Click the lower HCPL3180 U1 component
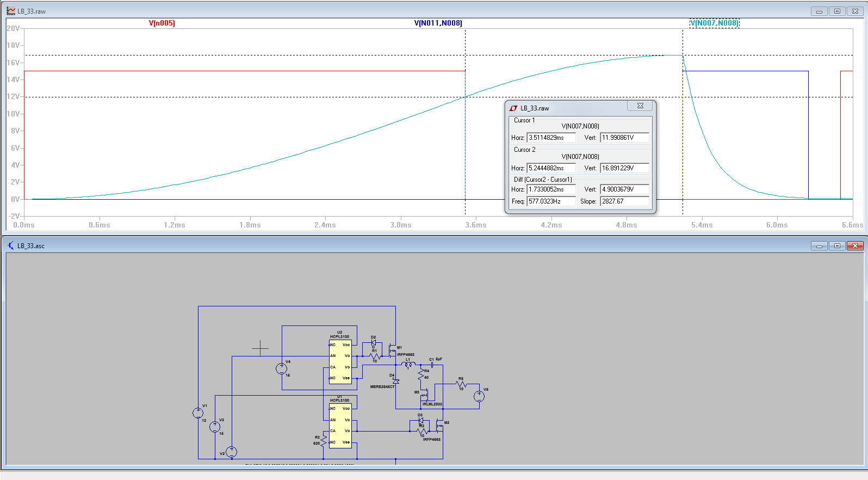The height and width of the screenshot is (480, 868). [340, 425]
